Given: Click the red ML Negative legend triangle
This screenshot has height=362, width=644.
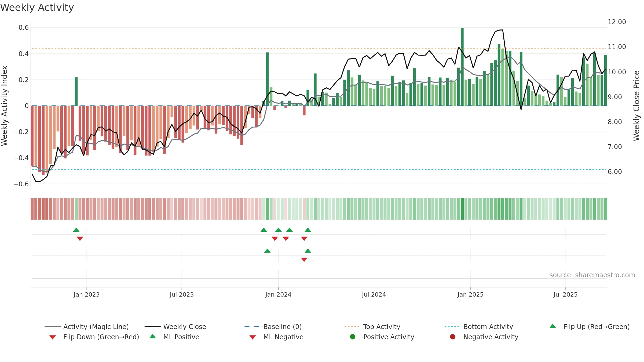Looking at the screenshot, I should click(253, 337).
